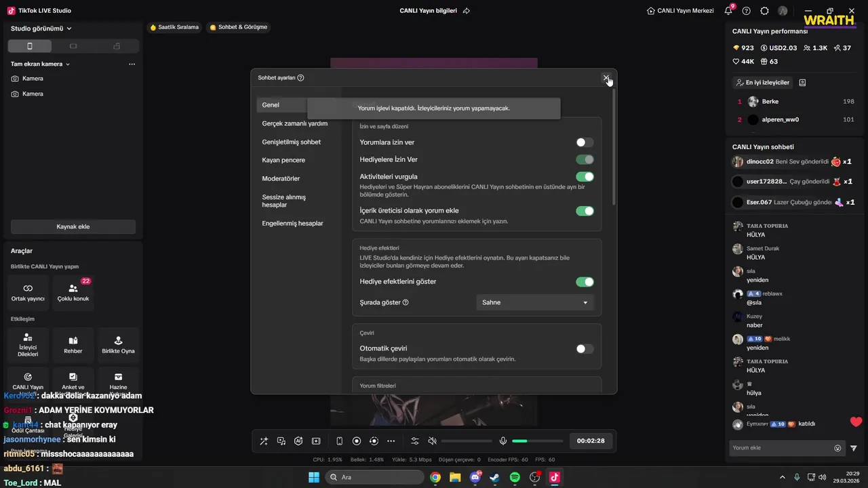Click the film clip icon in bottom toolbar
This screenshot has width=868, height=488.
(x=316, y=441)
